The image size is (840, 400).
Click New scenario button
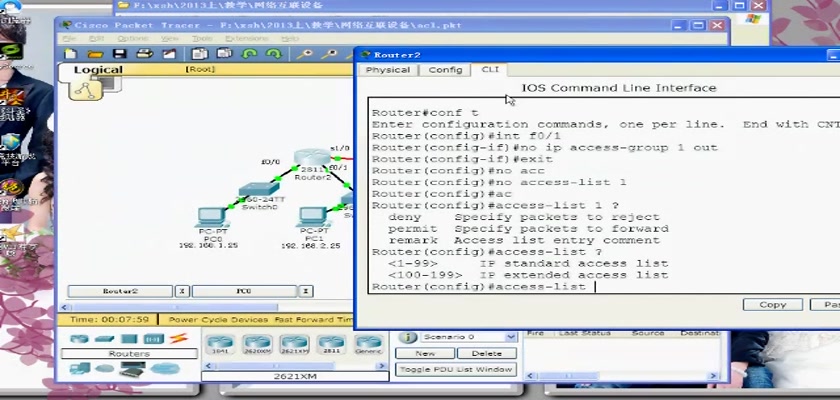coord(425,353)
